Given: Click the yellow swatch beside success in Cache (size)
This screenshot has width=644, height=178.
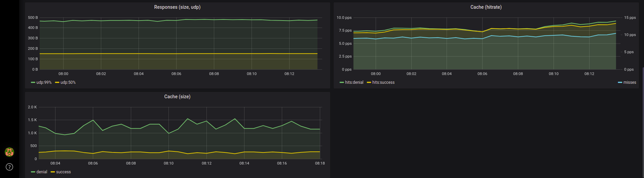Looking at the screenshot, I should point(53,172).
